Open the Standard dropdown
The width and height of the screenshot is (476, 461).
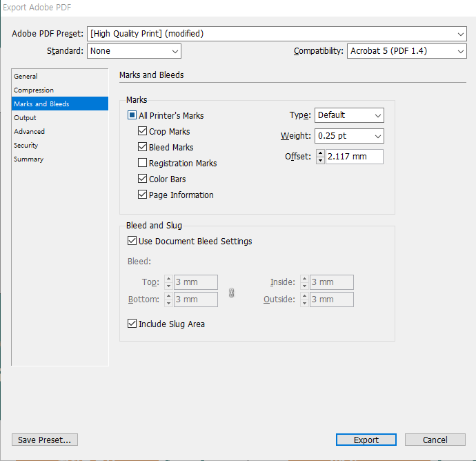pyautogui.click(x=135, y=51)
